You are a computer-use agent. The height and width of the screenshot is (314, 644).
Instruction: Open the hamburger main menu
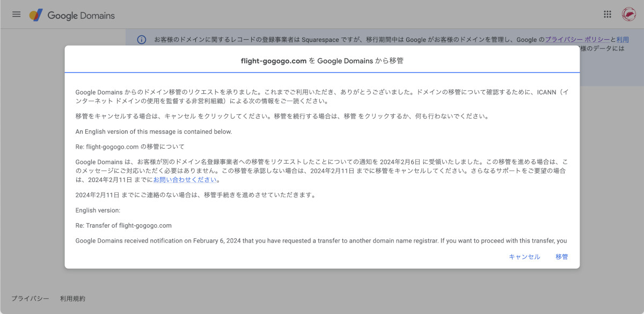click(16, 14)
